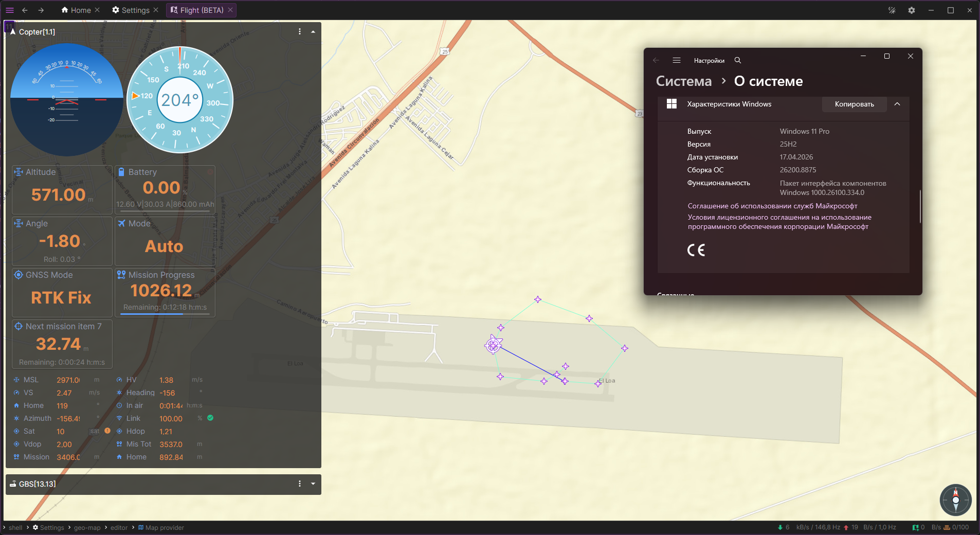This screenshot has width=980, height=535.
Task: Click the Mission Progress waypoint icon
Action: click(121, 275)
